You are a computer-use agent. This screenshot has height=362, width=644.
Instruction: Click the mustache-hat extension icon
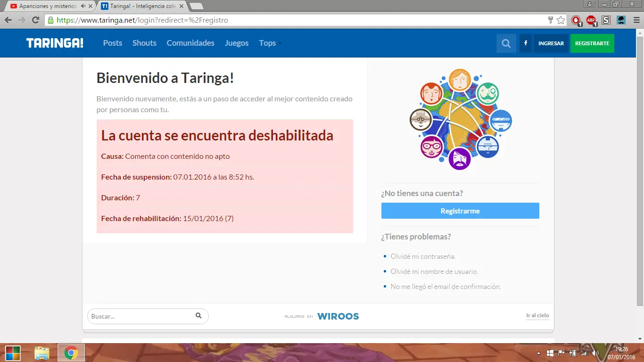click(621, 20)
